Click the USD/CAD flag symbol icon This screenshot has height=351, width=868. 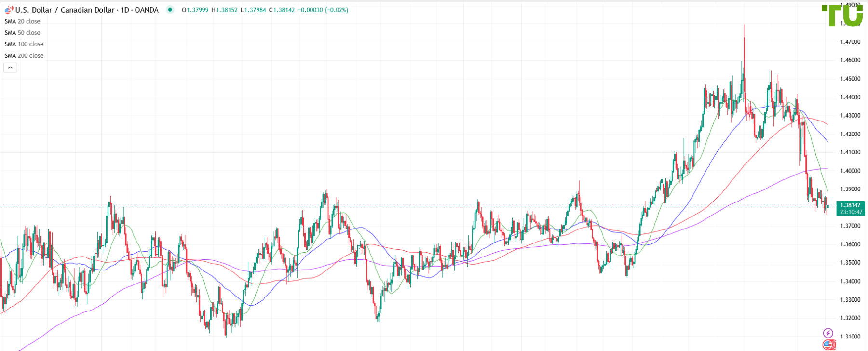[x=9, y=10]
